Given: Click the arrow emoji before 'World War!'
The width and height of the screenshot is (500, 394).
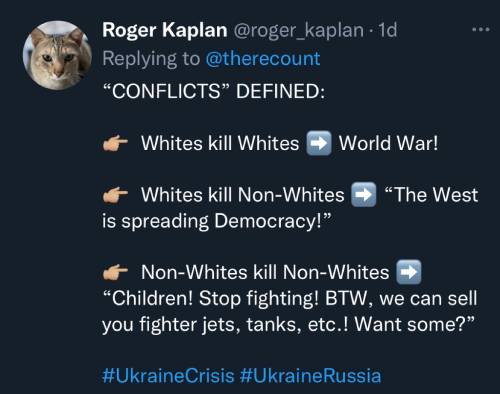Looking at the screenshot, I should [319, 144].
